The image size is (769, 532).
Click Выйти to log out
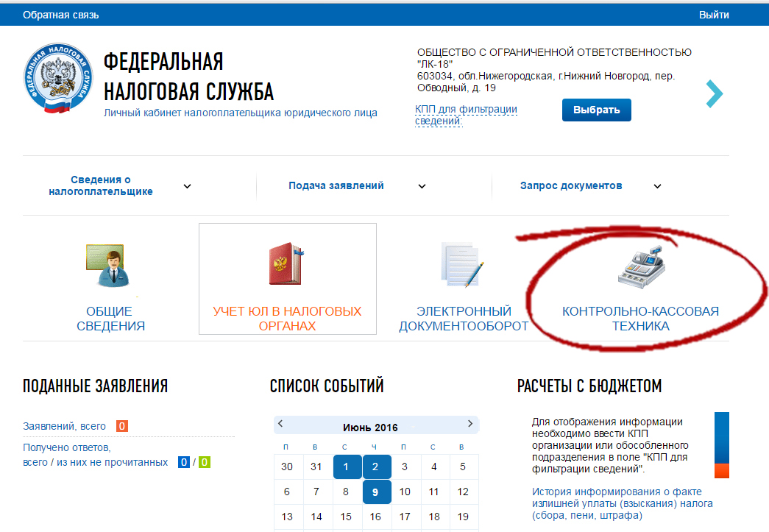(x=714, y=15)
